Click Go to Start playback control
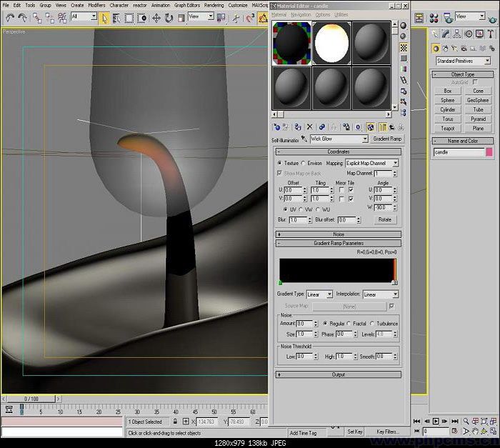Viewport: 500px width, 448px height. (416, 421)
